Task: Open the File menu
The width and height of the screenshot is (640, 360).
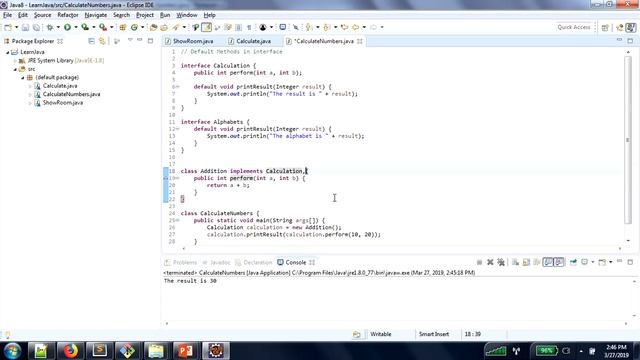Action: pos(7,15)
